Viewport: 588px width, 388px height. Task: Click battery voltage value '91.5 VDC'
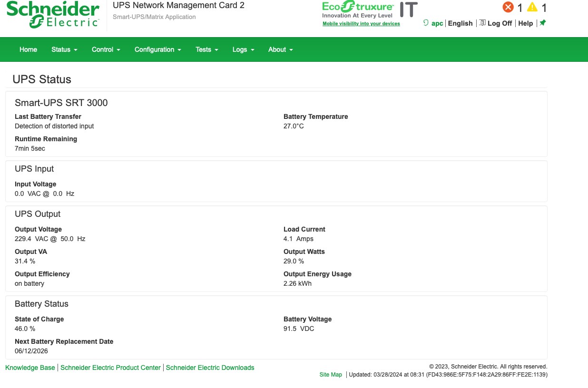(299, 329)
